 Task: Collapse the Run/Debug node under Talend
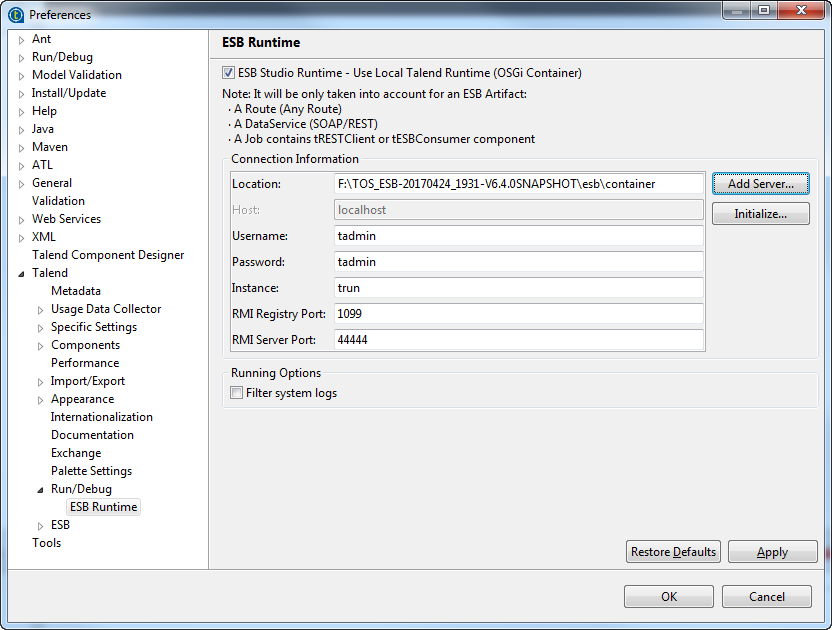(x=40, y=490)
